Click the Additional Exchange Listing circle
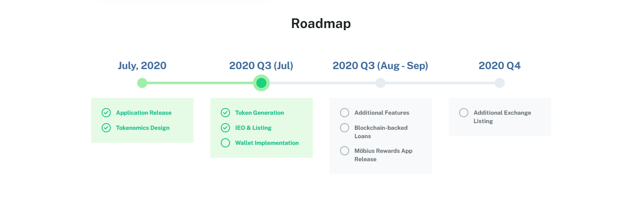The image size is (644, 201). point(464,113)
